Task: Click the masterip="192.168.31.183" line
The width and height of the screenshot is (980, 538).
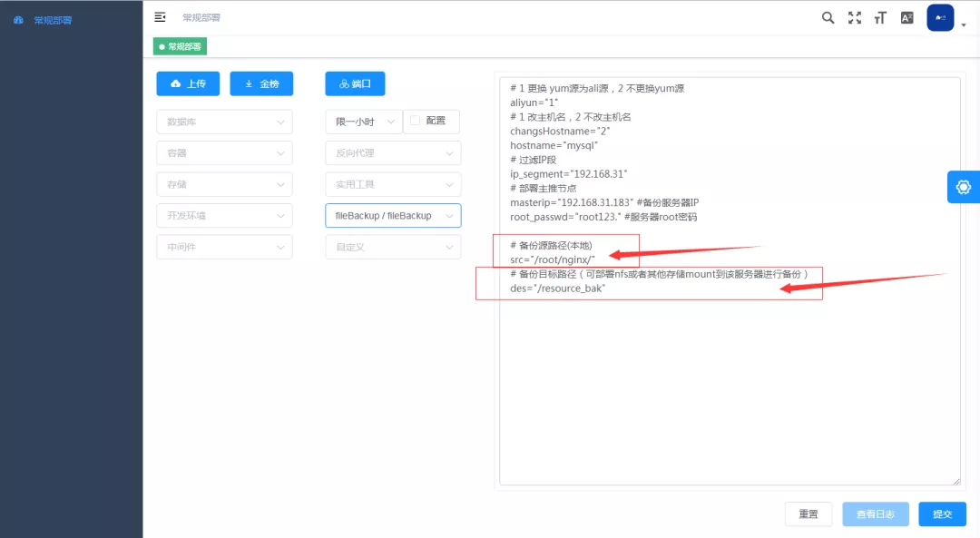Action: [604, 203]
